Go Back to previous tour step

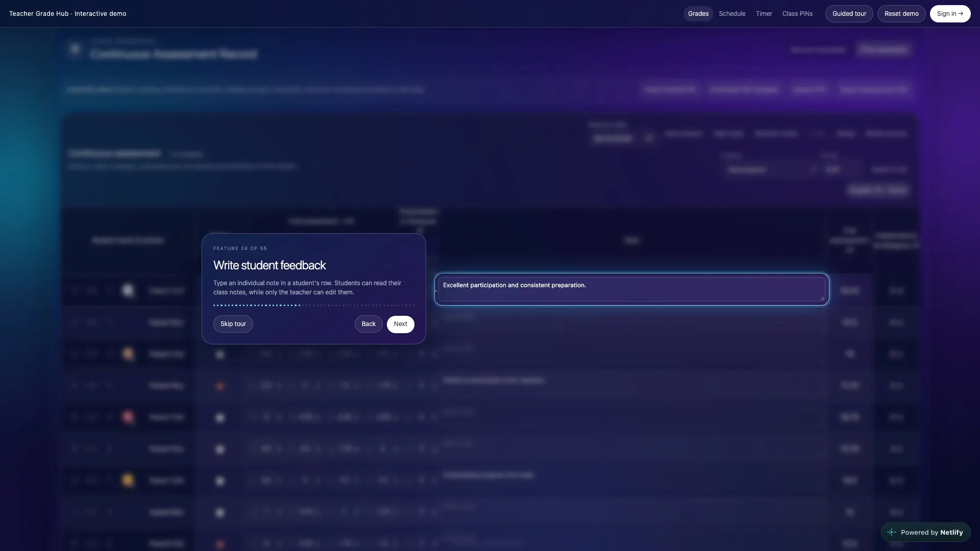point(369,324)
